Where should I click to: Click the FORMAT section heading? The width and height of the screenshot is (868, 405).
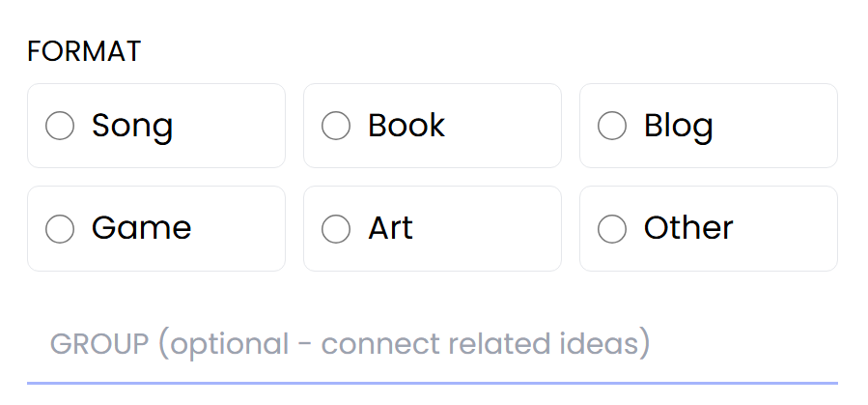84,51
